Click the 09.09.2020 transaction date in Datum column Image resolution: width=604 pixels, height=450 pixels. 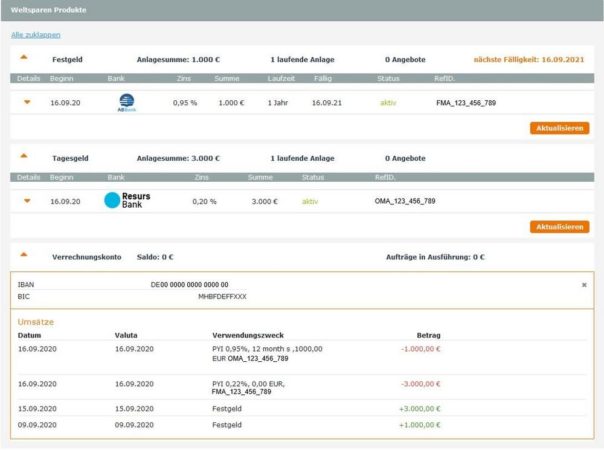tap(37, 425)
